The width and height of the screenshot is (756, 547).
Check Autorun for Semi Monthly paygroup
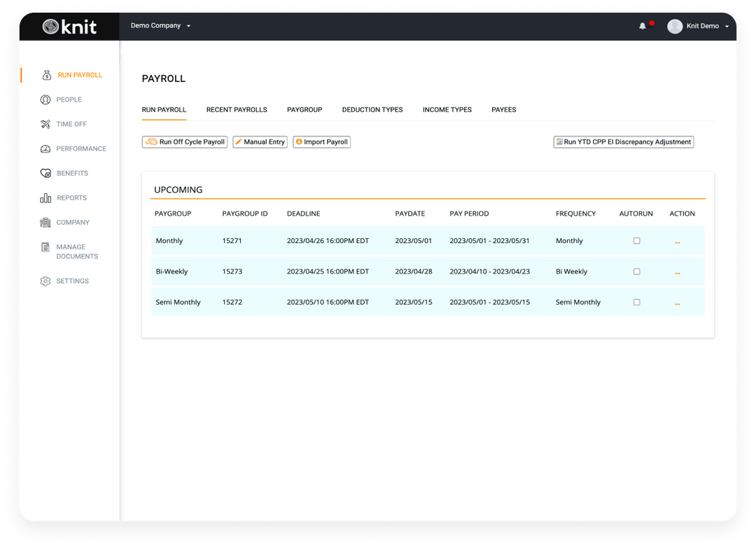636,303
